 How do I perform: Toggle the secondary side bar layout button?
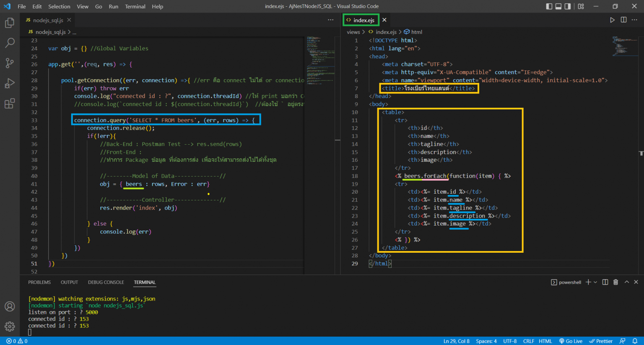[x=568, y=6]
